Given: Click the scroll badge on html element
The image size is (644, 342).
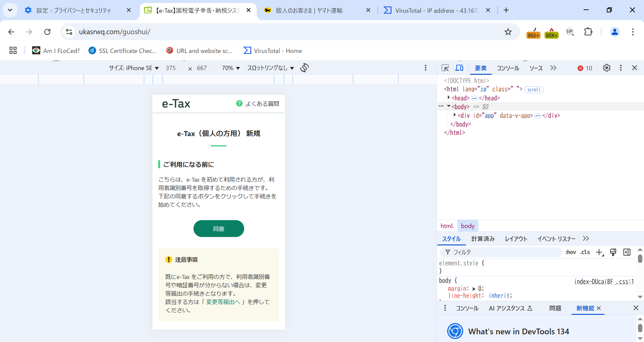Looking at the screenshot, I should pos(534,90).
